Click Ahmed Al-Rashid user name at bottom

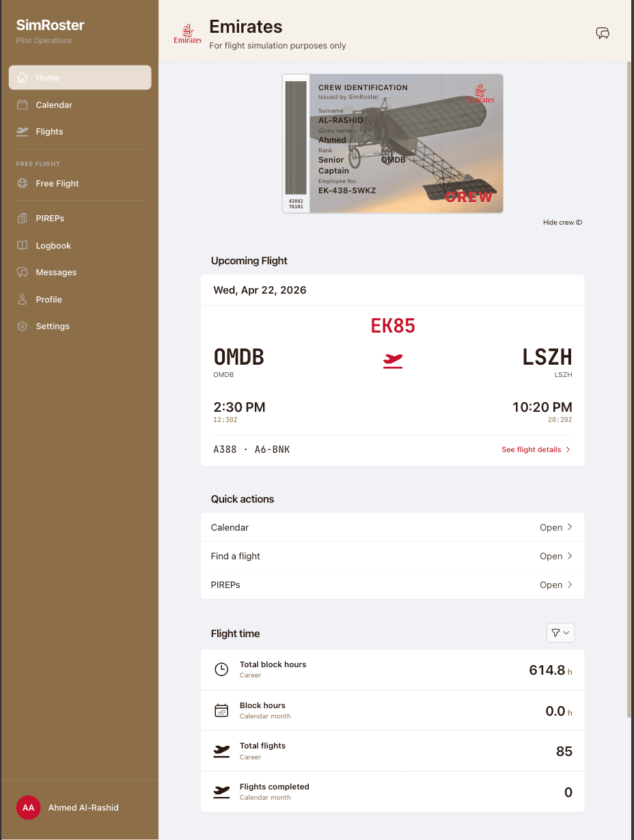click(83, 808)
